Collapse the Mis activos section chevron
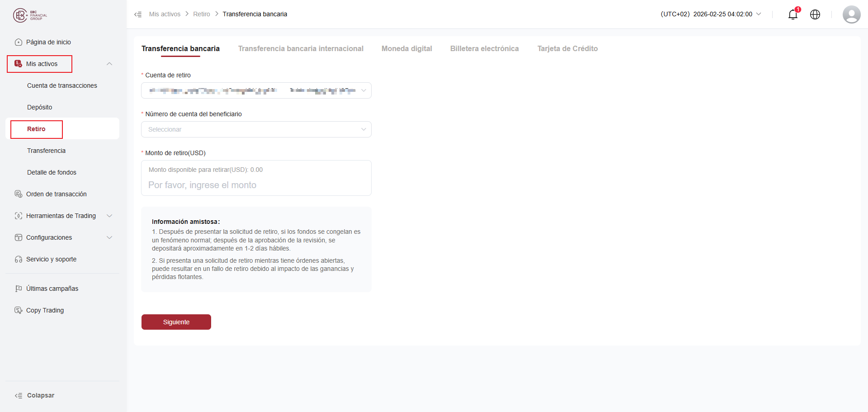The height and width of the screenshot is (412, 868). pos(109,64)
